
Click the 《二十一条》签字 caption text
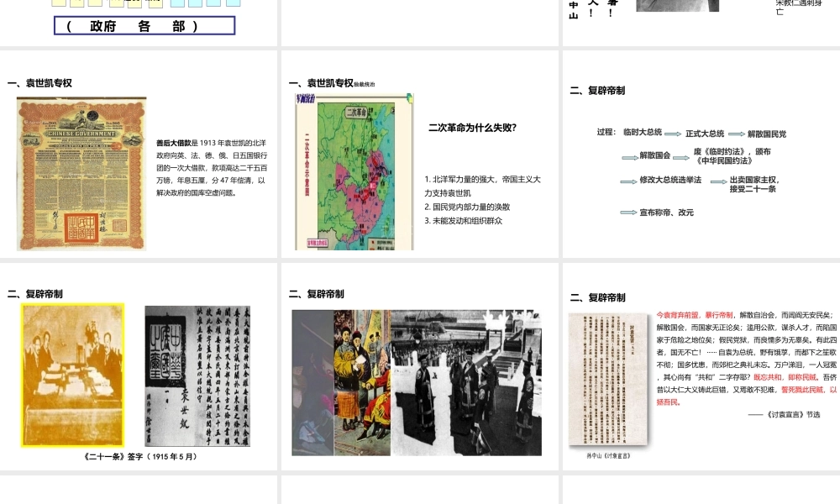(141, 457)
